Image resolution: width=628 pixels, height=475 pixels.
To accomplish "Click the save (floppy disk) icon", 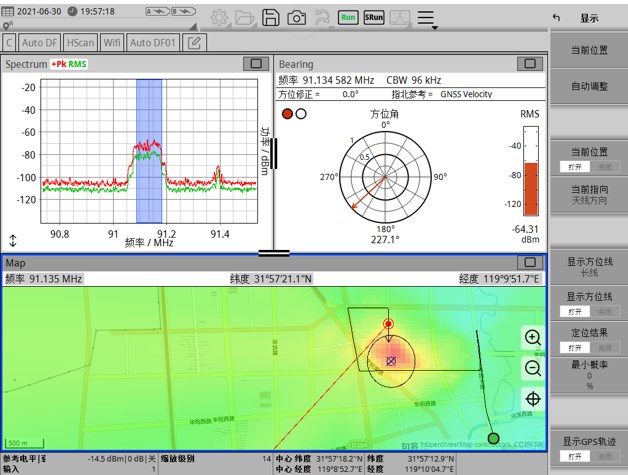I will click(x=270, y=17).
